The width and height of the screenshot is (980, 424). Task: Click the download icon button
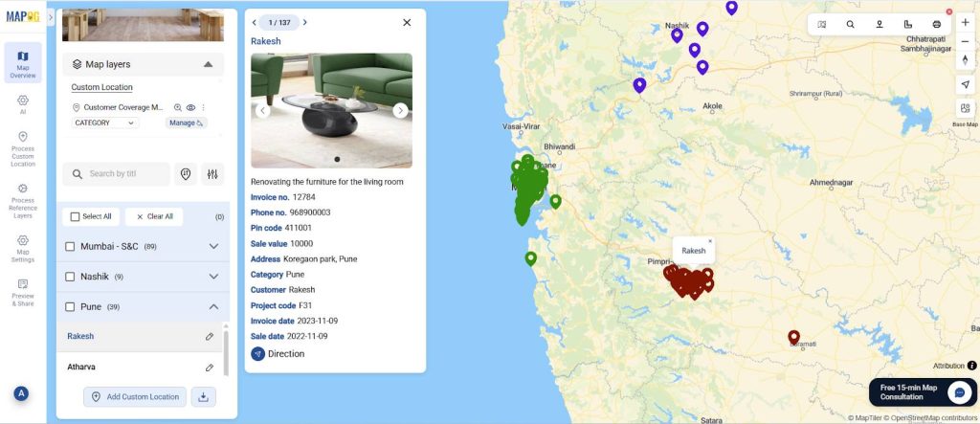coord(203,396)
